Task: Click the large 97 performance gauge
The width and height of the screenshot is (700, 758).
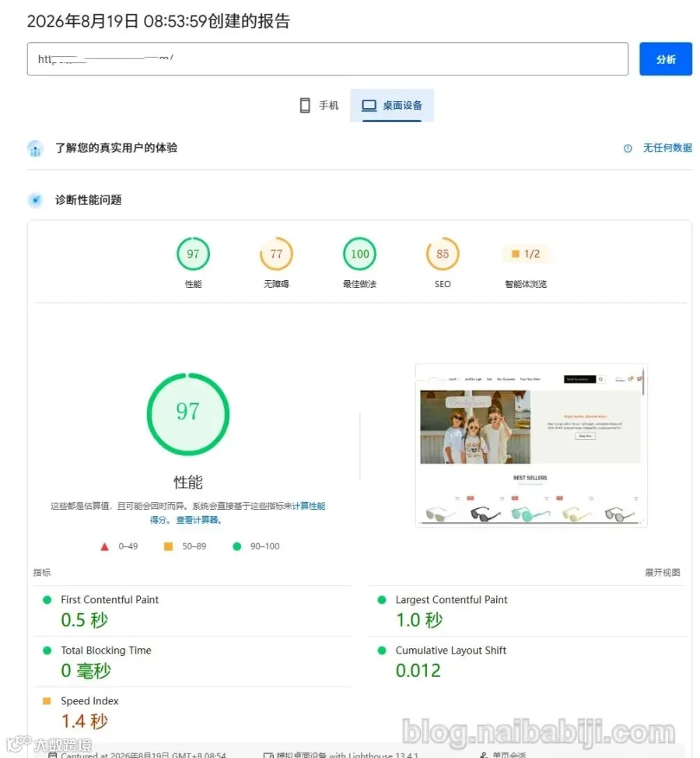Action: coord(188,414)
